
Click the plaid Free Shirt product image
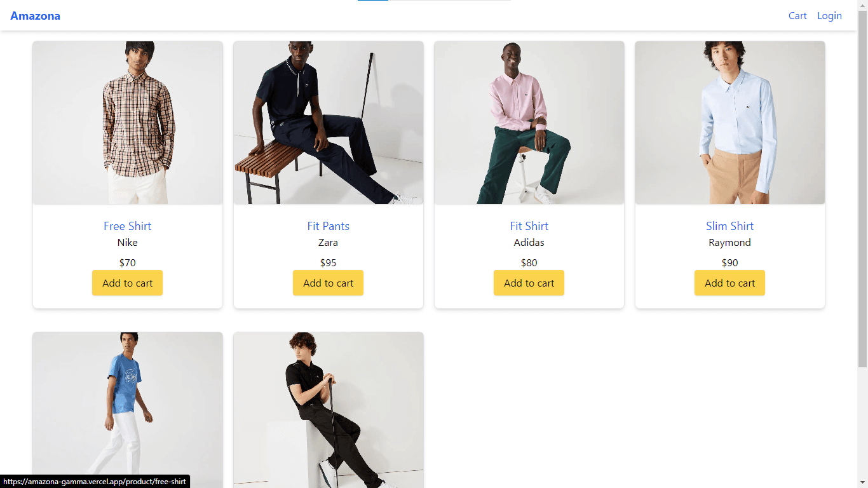click(x=128, y=123)
